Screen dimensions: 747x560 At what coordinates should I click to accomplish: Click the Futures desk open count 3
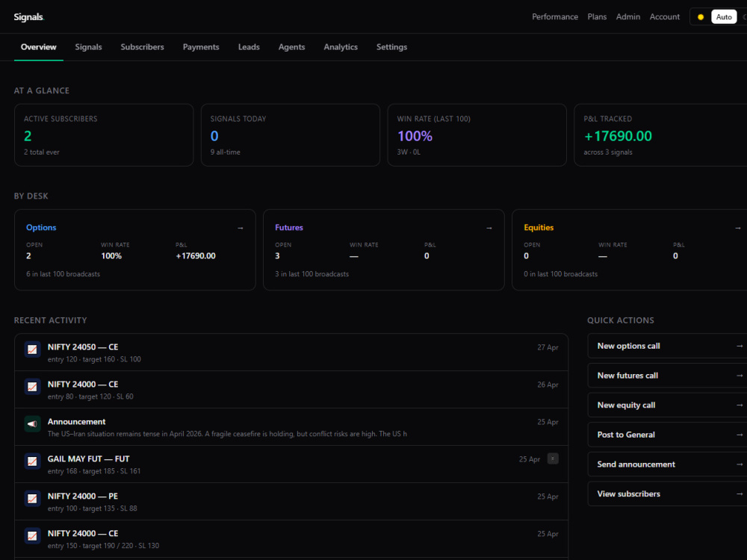(x=277, y=255)
